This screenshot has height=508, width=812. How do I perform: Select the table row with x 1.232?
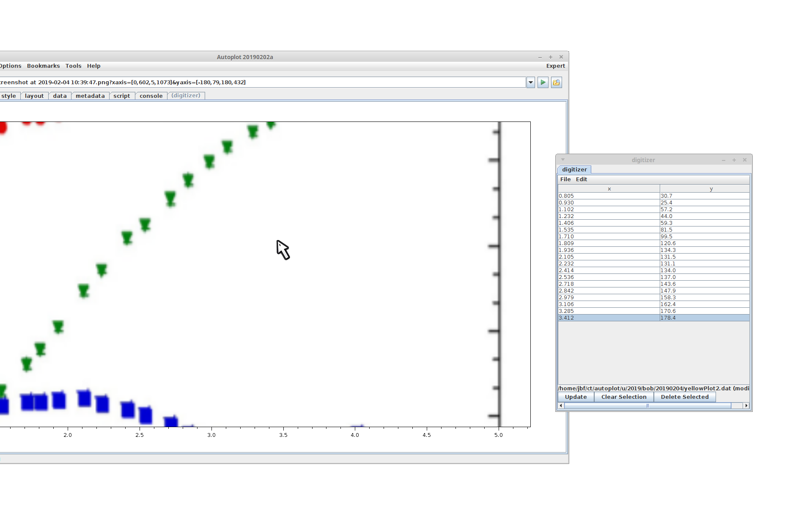[x=654, y=216]
